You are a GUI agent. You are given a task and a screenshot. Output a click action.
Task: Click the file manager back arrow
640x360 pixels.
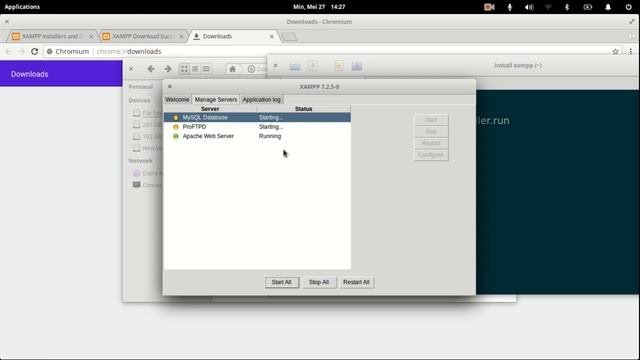coord(151,69)
